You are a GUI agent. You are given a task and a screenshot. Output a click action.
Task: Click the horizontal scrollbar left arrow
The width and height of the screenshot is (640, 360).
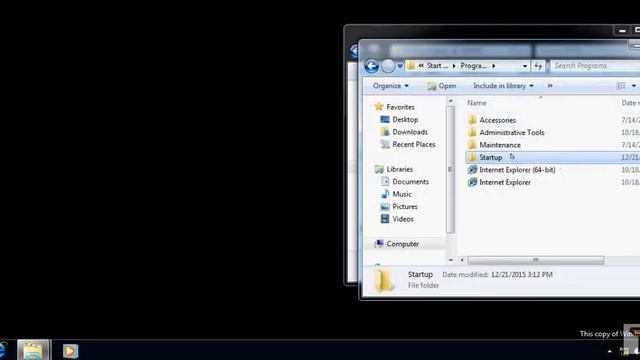(x=462, y=260)
